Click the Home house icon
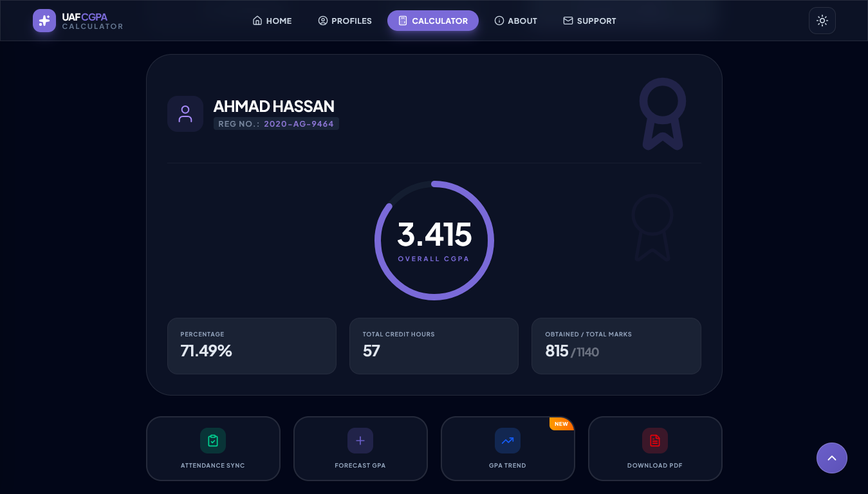Screen dimensions: 868x494 pos(257,21)
